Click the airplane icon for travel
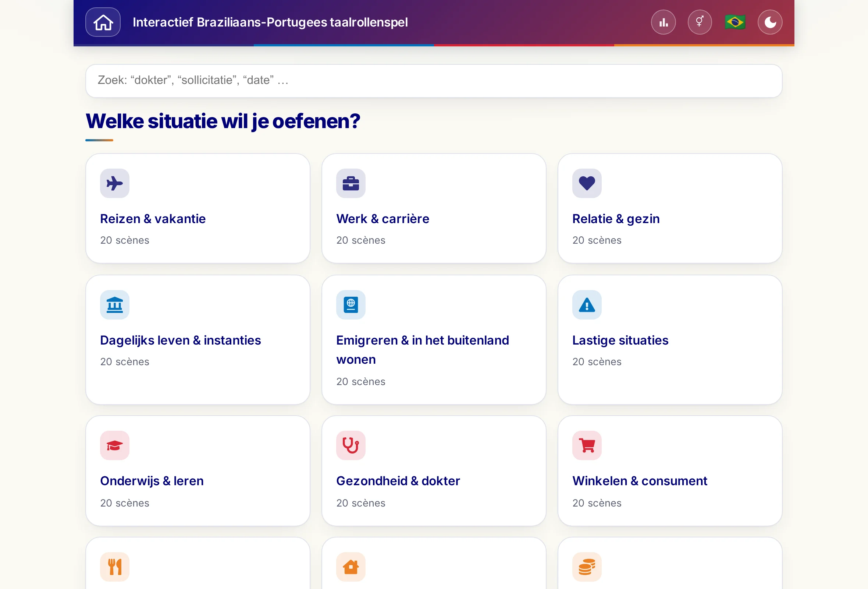This screenshot has height=589, width=868. pos(115,183)
